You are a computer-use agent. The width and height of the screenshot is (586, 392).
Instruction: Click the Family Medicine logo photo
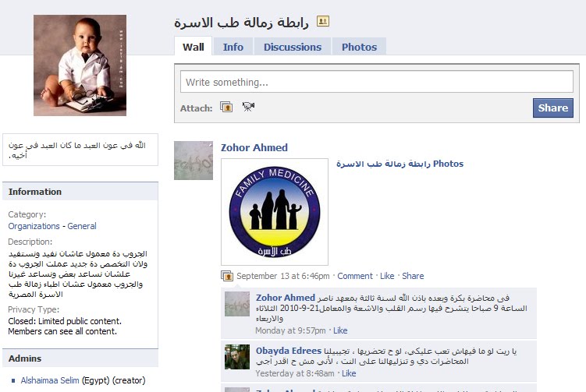(x=275, y=212)
